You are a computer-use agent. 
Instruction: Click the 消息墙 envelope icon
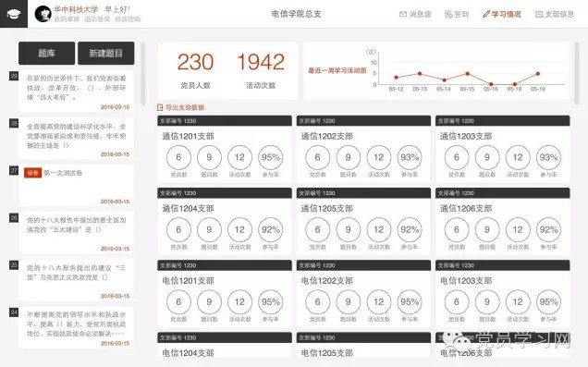403,14
